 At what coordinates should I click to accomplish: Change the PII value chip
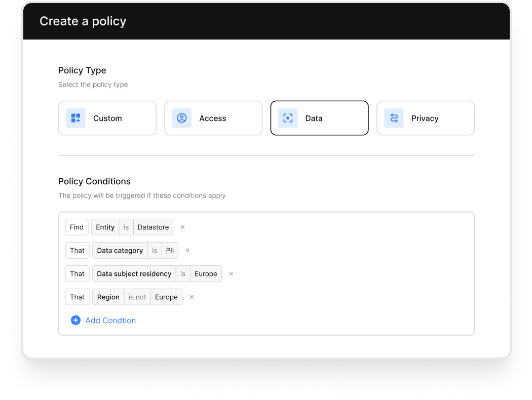tap(170, 251)
